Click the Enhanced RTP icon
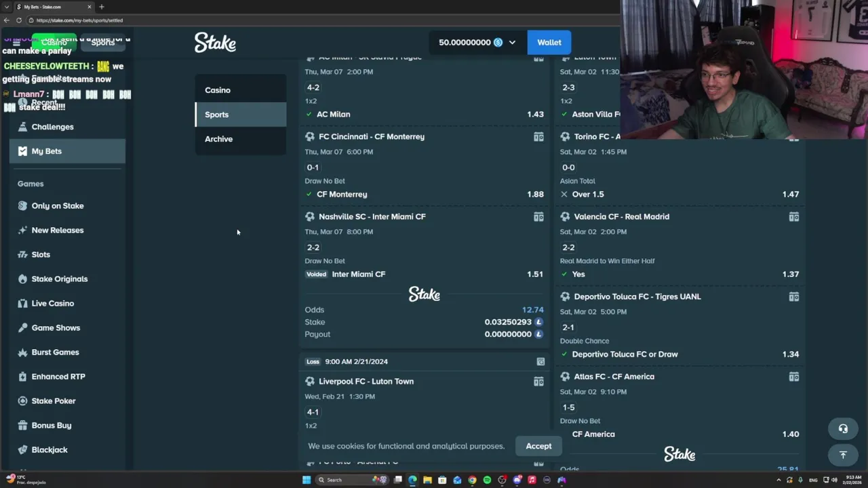The height and width of the screenshot is (488, 868). pyautogui.click(x=22, y=377)
